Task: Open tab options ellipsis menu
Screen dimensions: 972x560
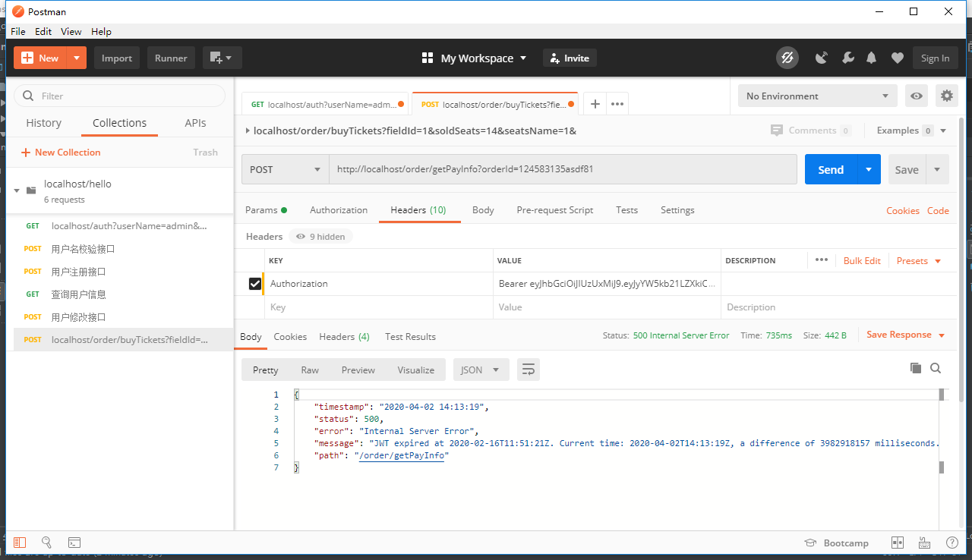Action: tap(617, 104)
